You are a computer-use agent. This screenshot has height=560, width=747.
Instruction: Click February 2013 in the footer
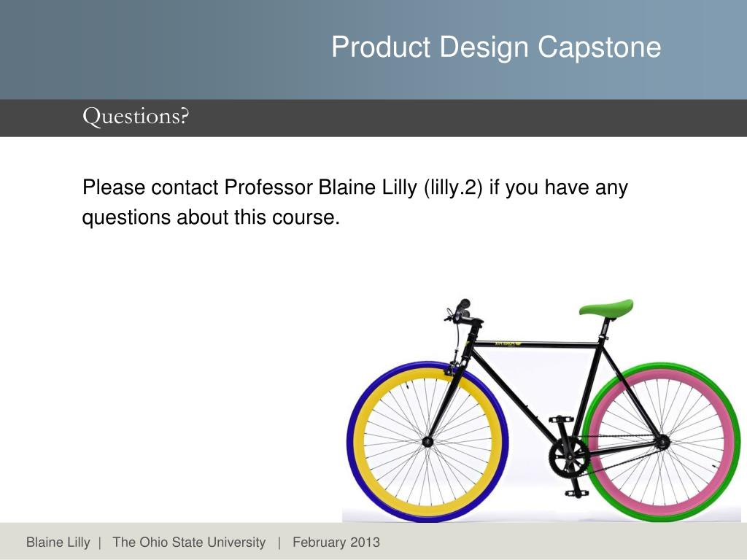[336, 542]
